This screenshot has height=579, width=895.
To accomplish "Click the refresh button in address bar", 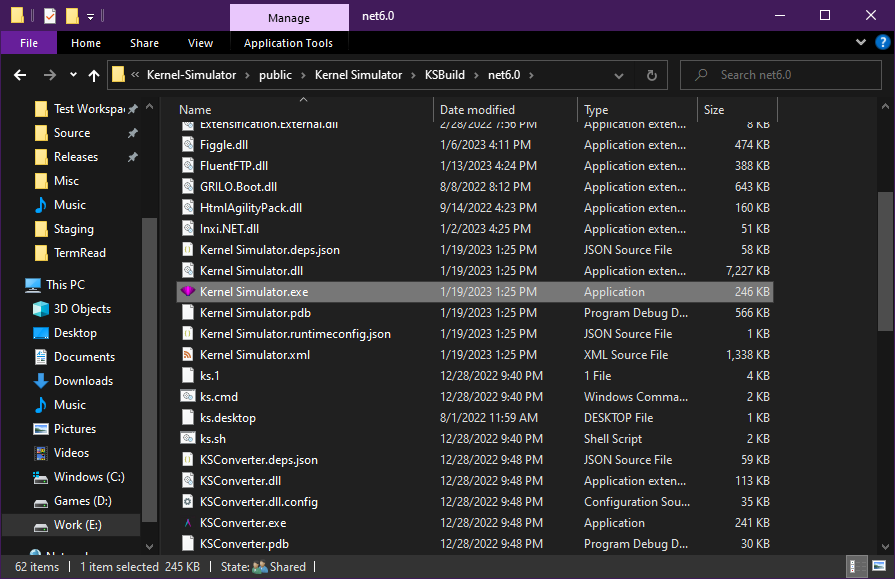I will pos(651,75).
